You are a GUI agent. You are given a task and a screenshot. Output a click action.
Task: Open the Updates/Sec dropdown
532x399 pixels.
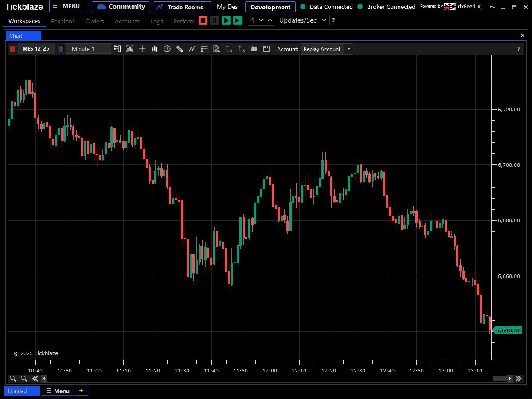point(303,20)
